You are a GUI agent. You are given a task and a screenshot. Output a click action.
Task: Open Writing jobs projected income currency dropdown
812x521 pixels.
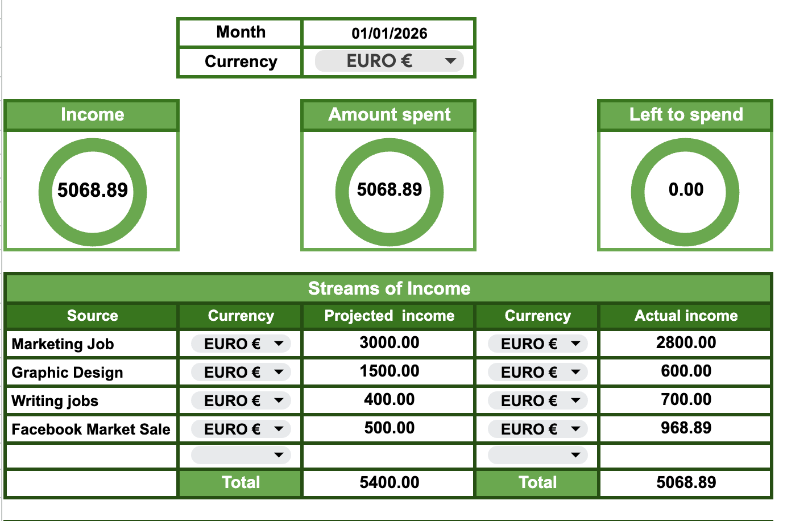tap(239, 400)
